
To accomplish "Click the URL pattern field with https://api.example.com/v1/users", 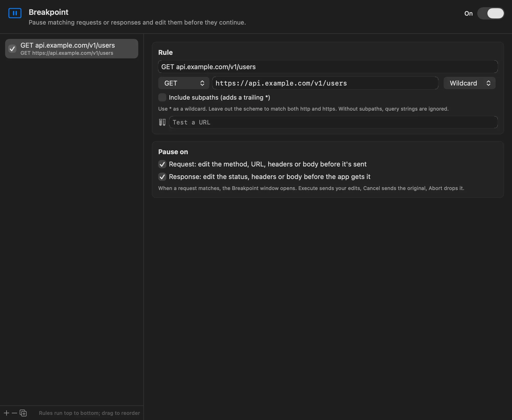I will click(x=325, y=83).
